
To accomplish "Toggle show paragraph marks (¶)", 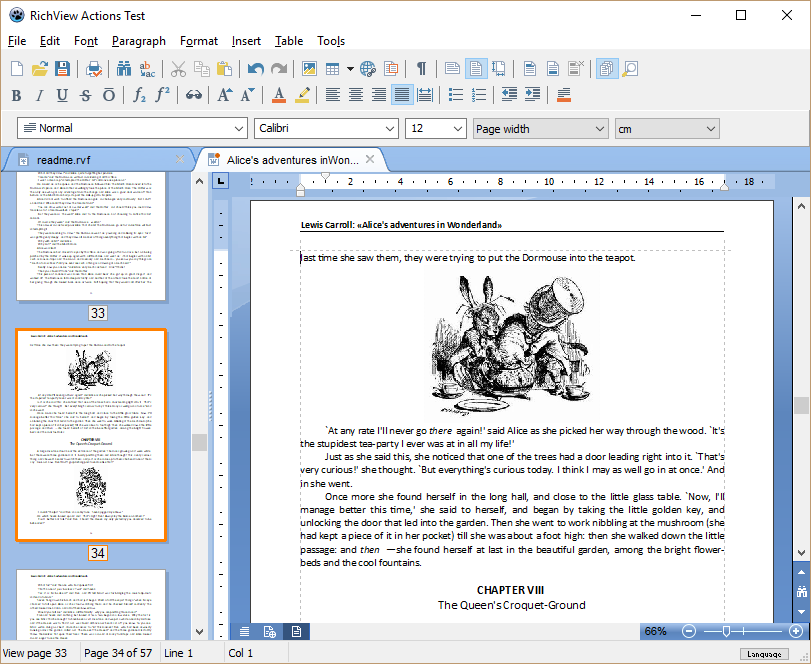I will 421,69.
